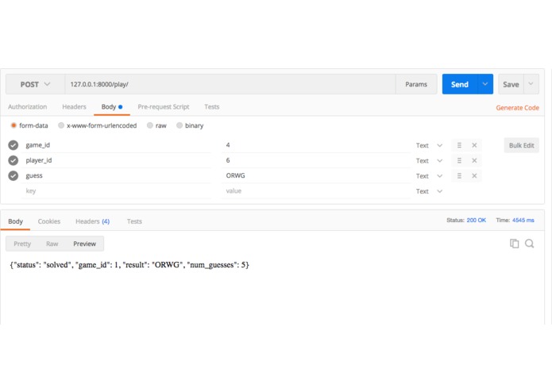Open response Headers (4) tab
This screenshot has height=392, width=552.
93,221
